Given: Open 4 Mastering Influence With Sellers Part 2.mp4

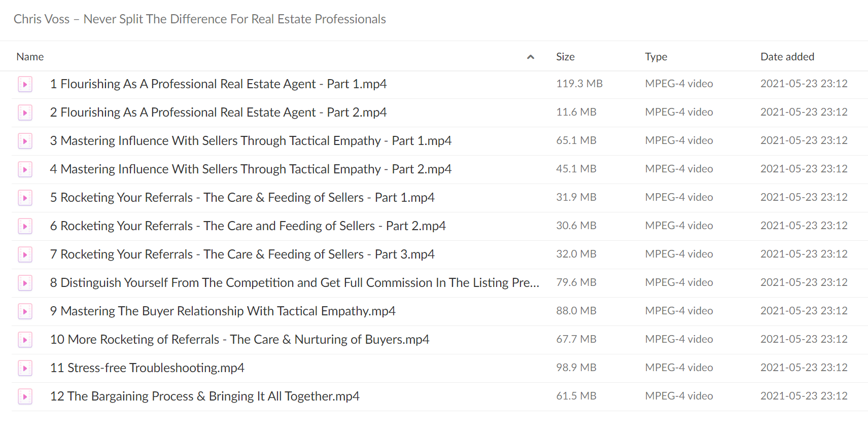Looking at the screenshot, I should pos(251,169).
